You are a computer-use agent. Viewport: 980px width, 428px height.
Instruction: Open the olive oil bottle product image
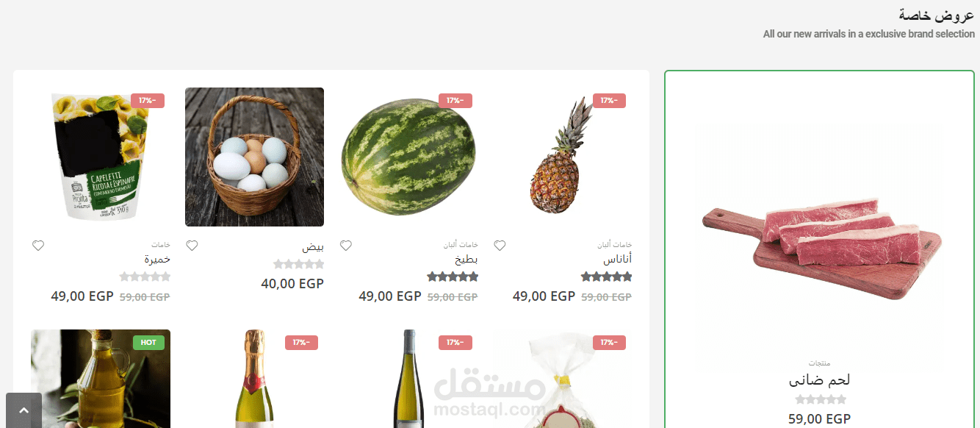101,379
